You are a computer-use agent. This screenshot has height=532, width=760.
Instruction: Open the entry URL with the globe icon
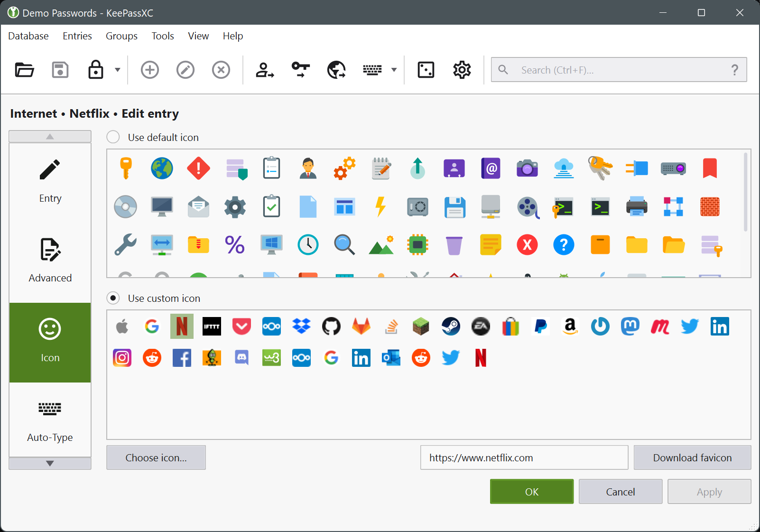point(336,70)
